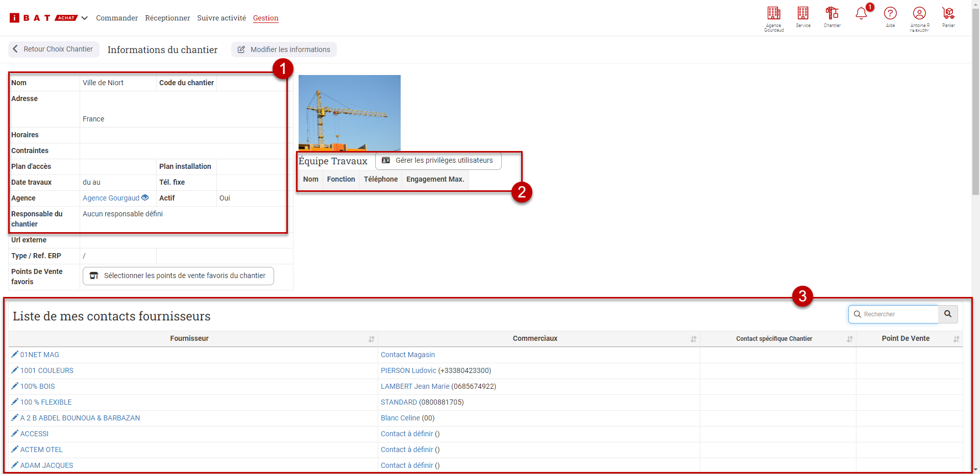The image size is (980, 474).
Task: Click the edit pencil beside 01NET MAG
Action: pyautogui.click(x=15, y=355)
